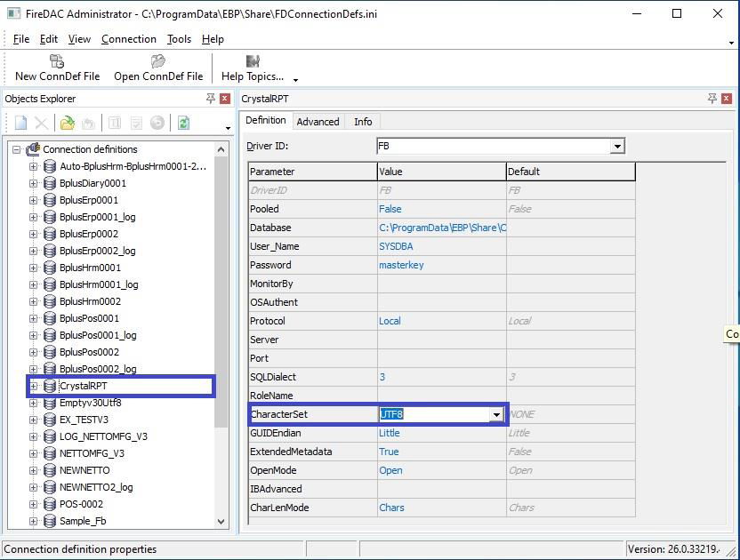Click the green refresh icon in Objects Explorer
740x560 pixels.
coord(183,124)
